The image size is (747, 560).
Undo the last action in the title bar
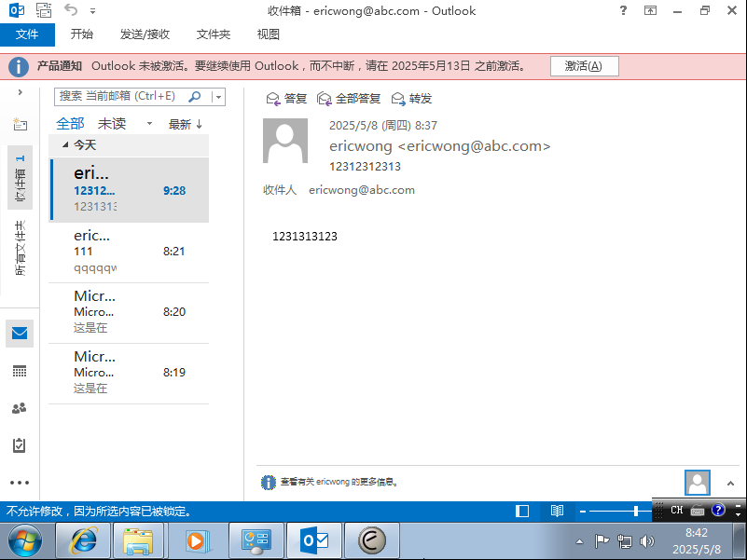point(71,10)
